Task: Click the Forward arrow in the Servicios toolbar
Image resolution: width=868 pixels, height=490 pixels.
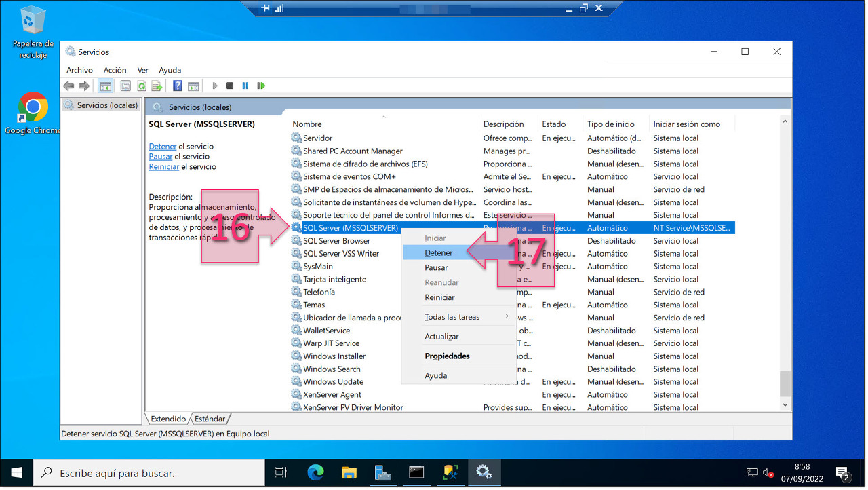Action: click(x=84, y=86)
